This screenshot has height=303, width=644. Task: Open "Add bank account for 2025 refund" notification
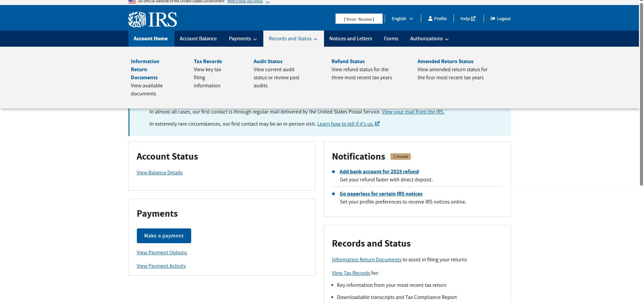(379, 172)
